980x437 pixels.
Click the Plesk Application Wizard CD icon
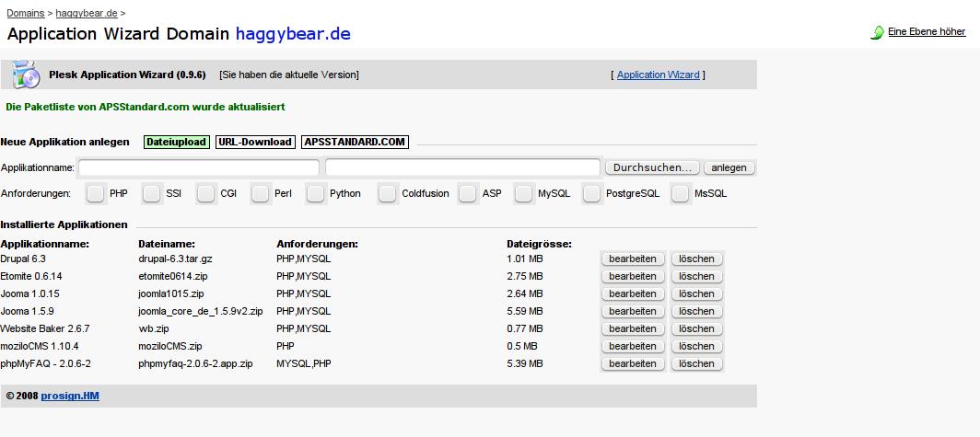point(26,75)
